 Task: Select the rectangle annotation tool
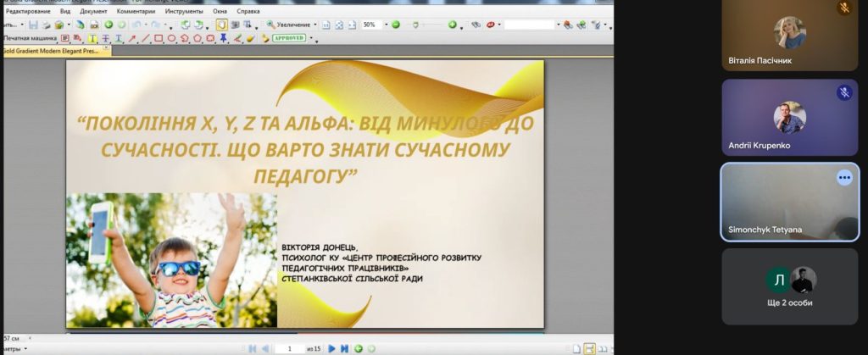click(159, 38)
